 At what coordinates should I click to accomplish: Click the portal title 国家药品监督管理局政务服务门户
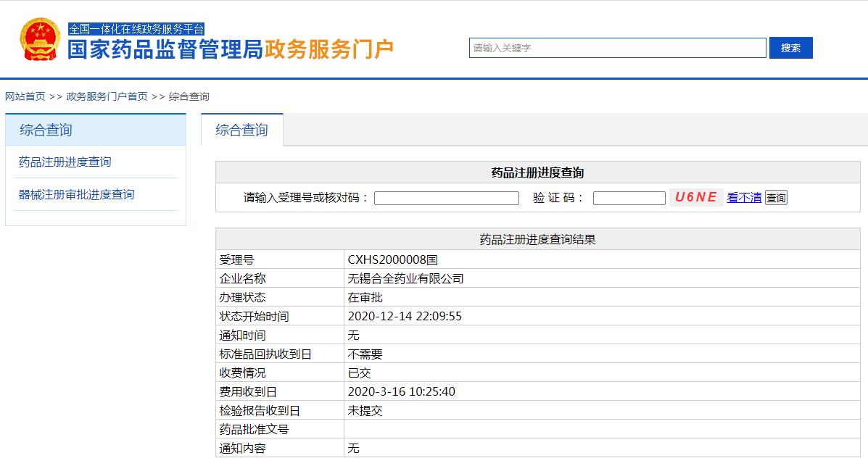(231, 49)
